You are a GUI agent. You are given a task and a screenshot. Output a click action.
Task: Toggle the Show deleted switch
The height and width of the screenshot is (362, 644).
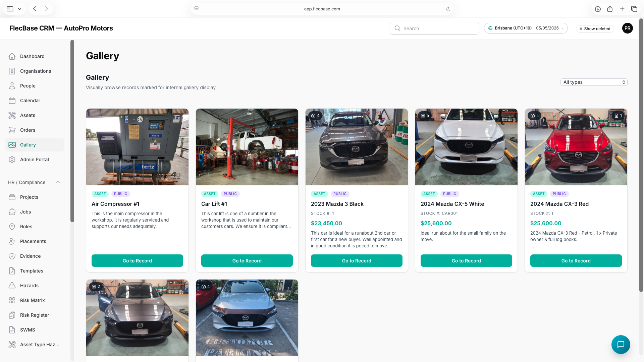(595, 29)
